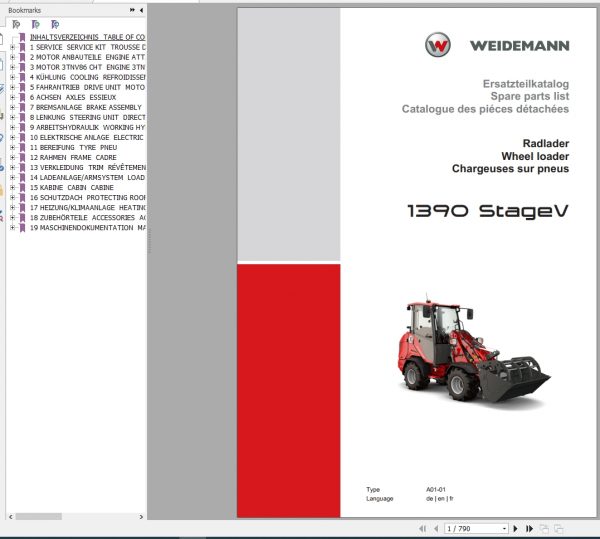Image resolution: width=600 pixels, height=539 pixels.
Task: Expand the 1 SERVICE bookmark node
Action: coord(12,47)
